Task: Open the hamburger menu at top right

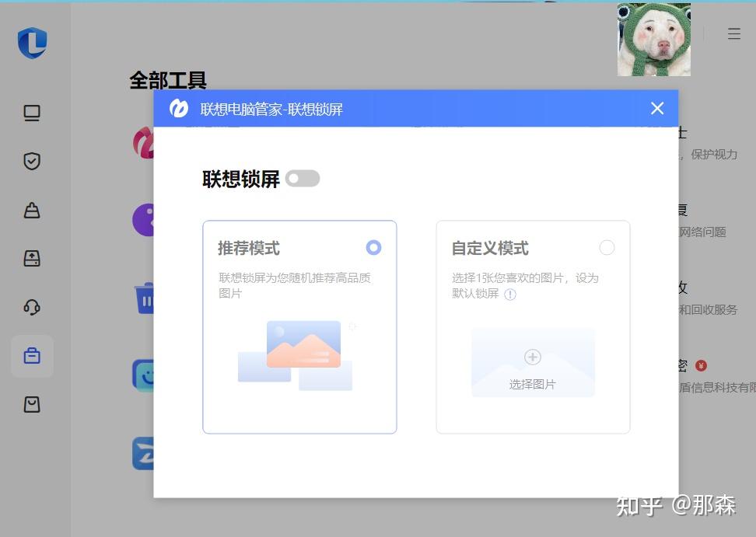Action: click(733, 33)
